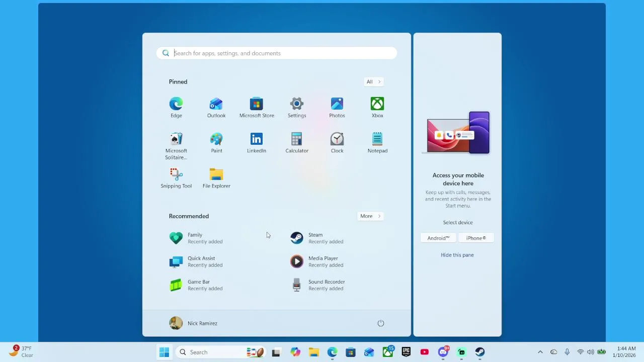This screenshot has width=644, height=362.
Task: Expand hidden system tray icons
Action: pos(540,352)
